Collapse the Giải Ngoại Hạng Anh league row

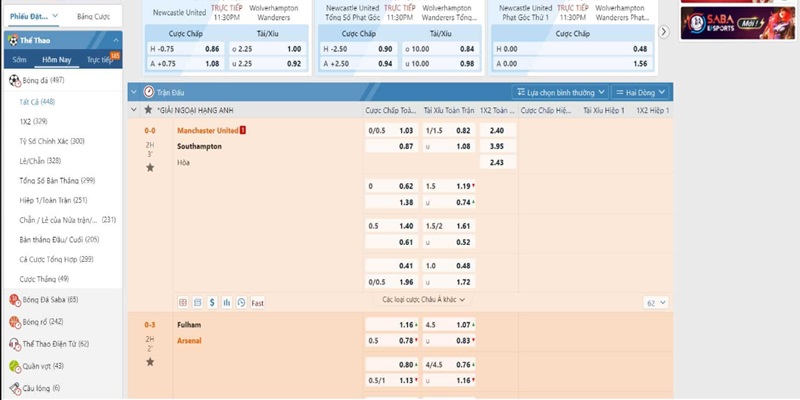coord(134,110)
